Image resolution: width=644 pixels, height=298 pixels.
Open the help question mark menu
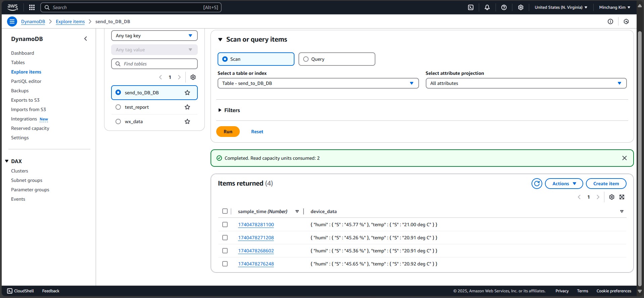(x=504, y=7)
